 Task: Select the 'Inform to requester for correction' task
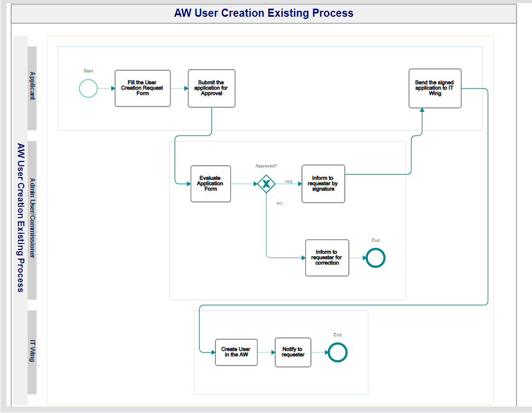[x=327, y=258]
